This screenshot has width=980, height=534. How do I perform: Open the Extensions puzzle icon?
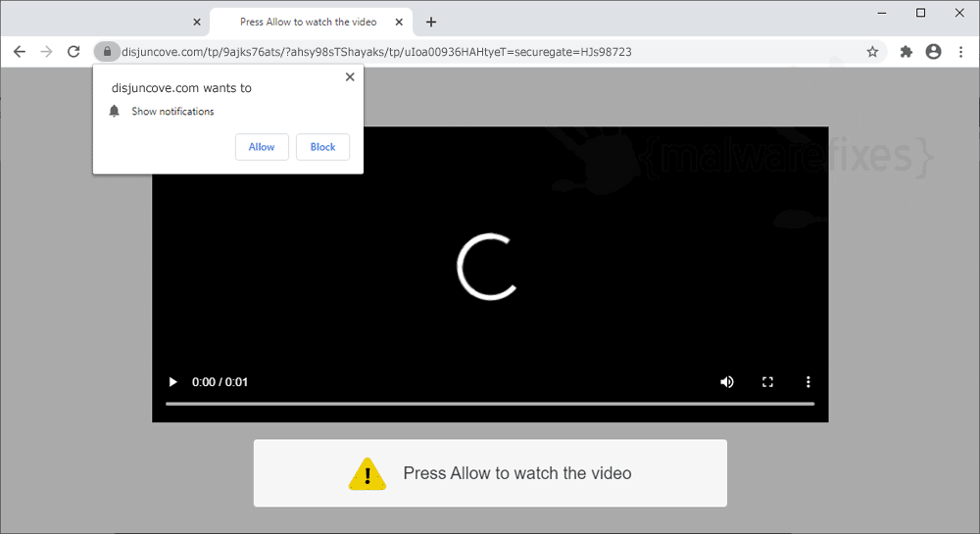pyautogui.click(x=906, y=52)
